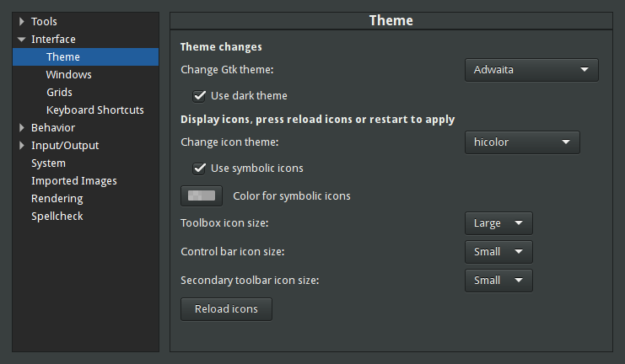
Task: Click the Display icons heading text
Action: tap(318, 120)
